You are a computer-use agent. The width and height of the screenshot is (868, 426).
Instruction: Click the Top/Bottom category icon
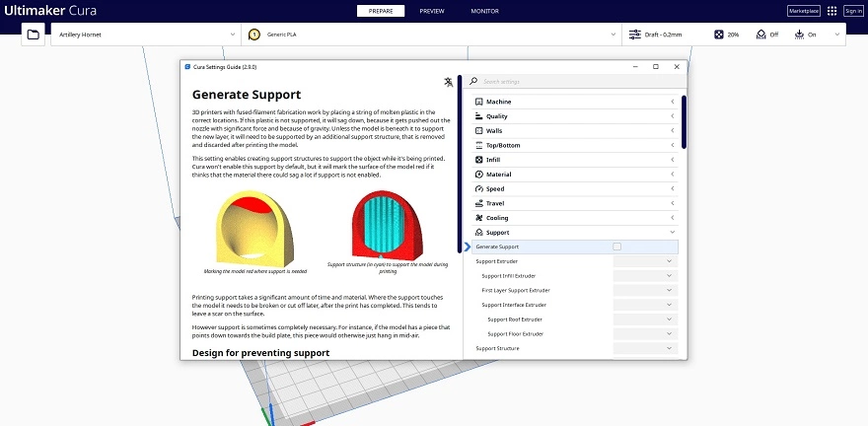[478, 145]
